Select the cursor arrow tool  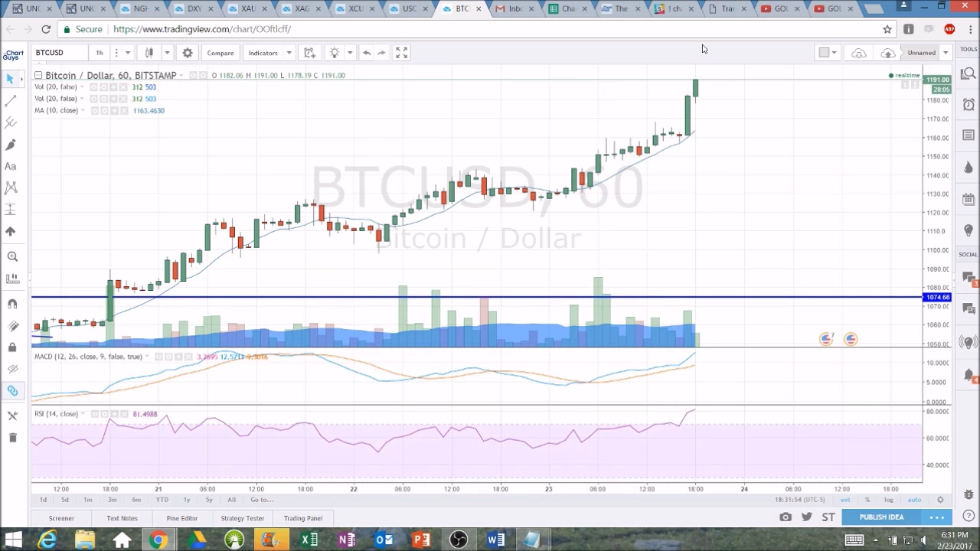[x=11, y=79]
